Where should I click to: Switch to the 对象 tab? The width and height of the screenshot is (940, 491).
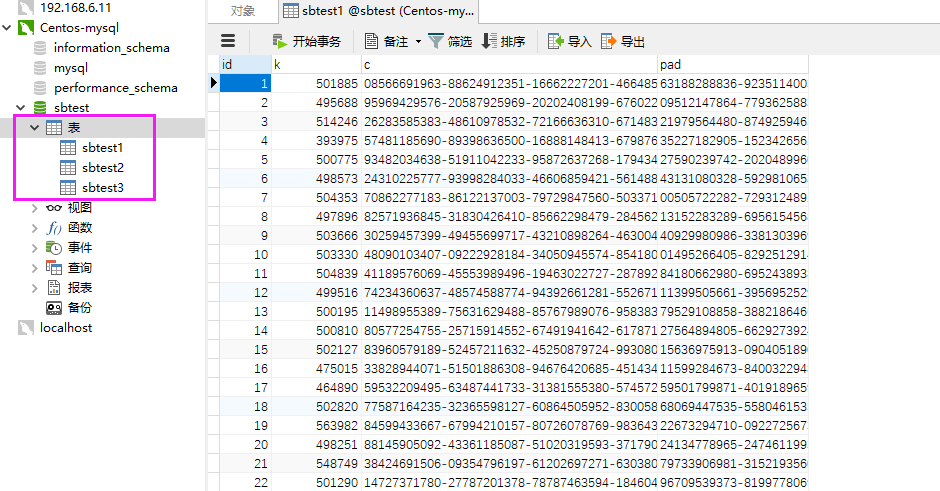(243, 11)
